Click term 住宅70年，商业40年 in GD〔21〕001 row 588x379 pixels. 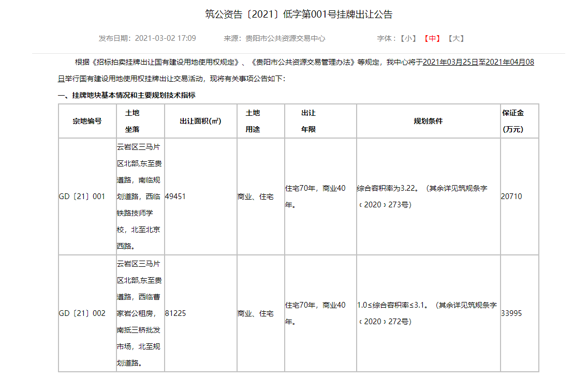tap(315, 196)
